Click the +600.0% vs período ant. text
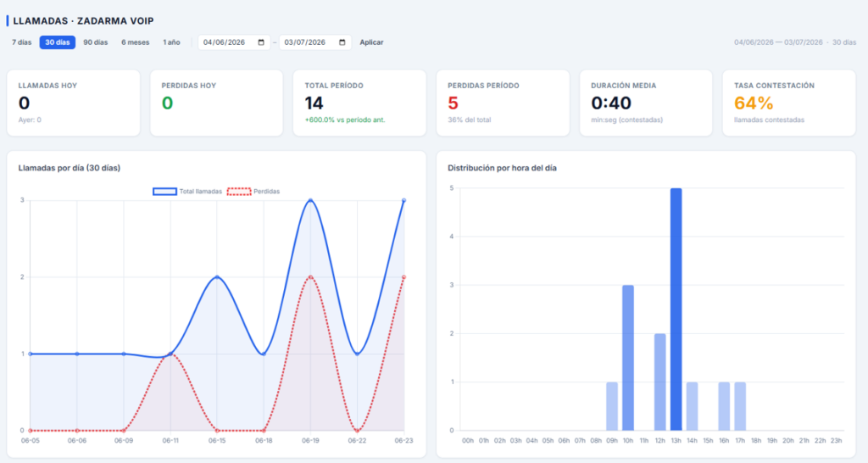868x463 pixels. pos(345,120)
